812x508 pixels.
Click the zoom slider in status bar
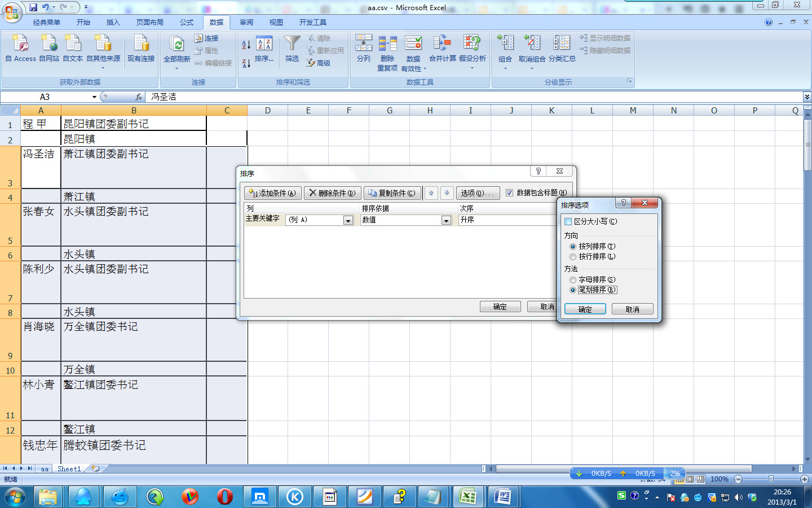(x=771, y=479)
